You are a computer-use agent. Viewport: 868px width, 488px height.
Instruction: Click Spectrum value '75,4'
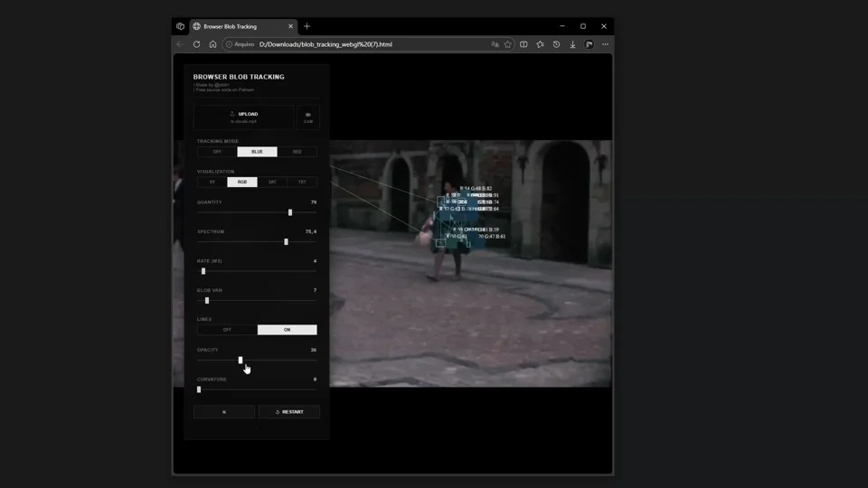click(x=311, y=232)
